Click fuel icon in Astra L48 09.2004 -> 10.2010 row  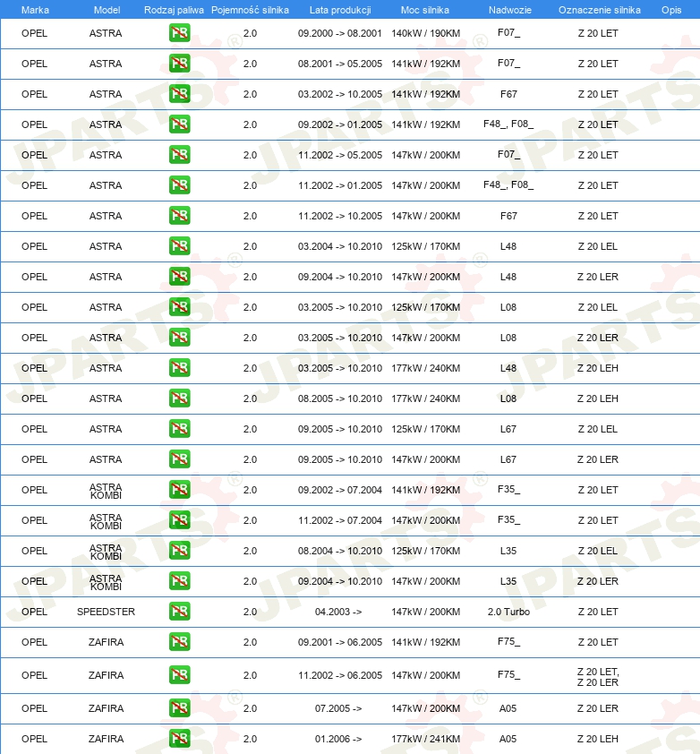pos(179,277)
